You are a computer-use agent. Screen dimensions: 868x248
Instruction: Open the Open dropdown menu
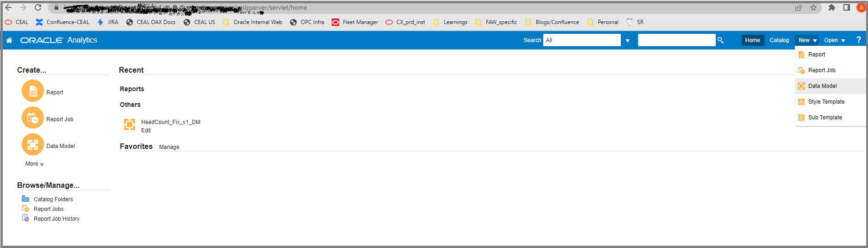(835, 40)
